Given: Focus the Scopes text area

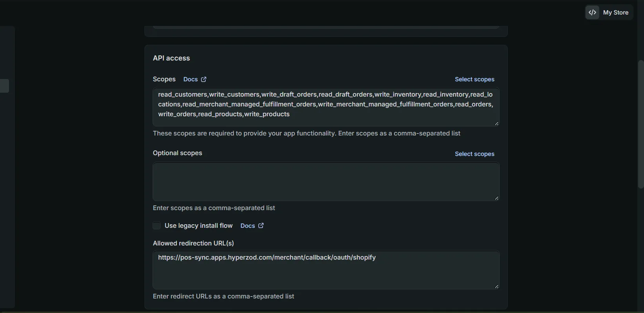Looking at the screenshot, I should 326,107.
